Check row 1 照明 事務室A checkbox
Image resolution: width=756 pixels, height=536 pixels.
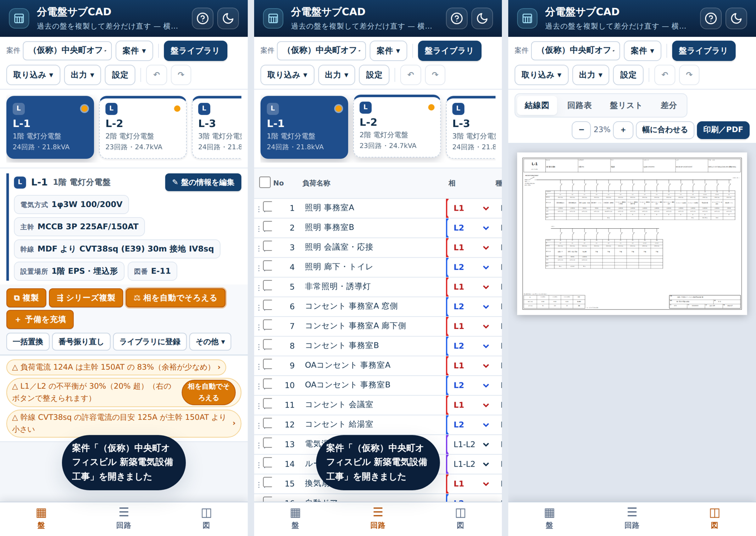[x=268, y=207]
